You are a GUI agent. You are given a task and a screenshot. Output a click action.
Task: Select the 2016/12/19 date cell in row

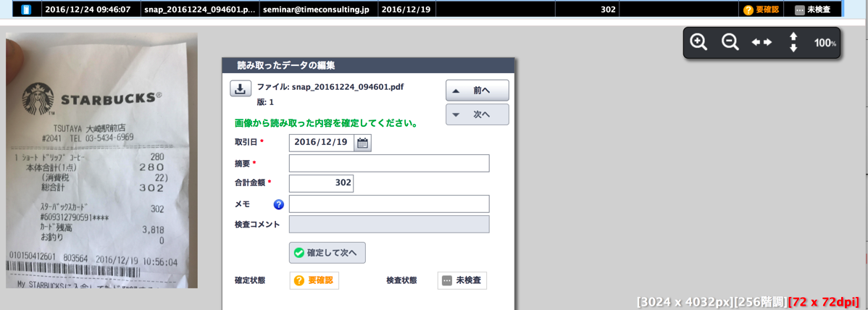(406, 9)
